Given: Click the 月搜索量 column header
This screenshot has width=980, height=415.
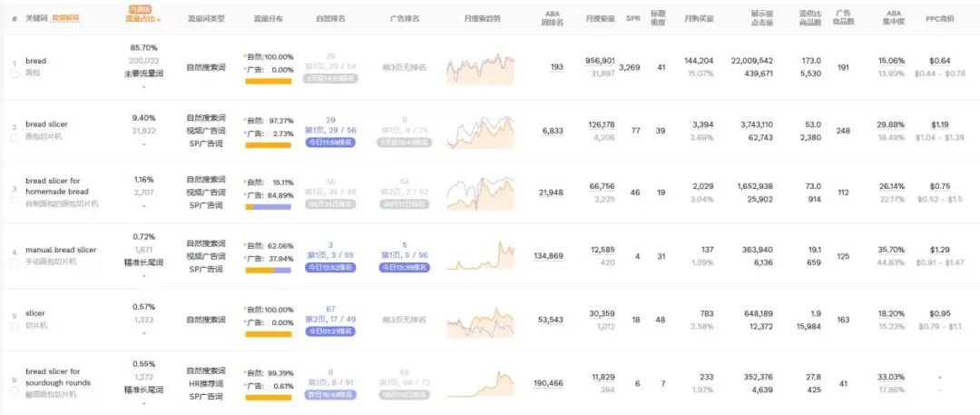Looking at the screenshot, I should [x=600, y=19].
